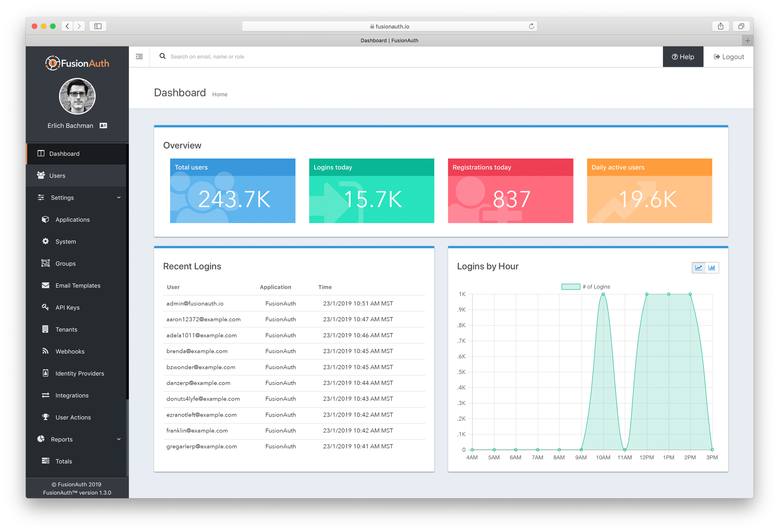Click the brenda@example.com login entry

[294, 351]
